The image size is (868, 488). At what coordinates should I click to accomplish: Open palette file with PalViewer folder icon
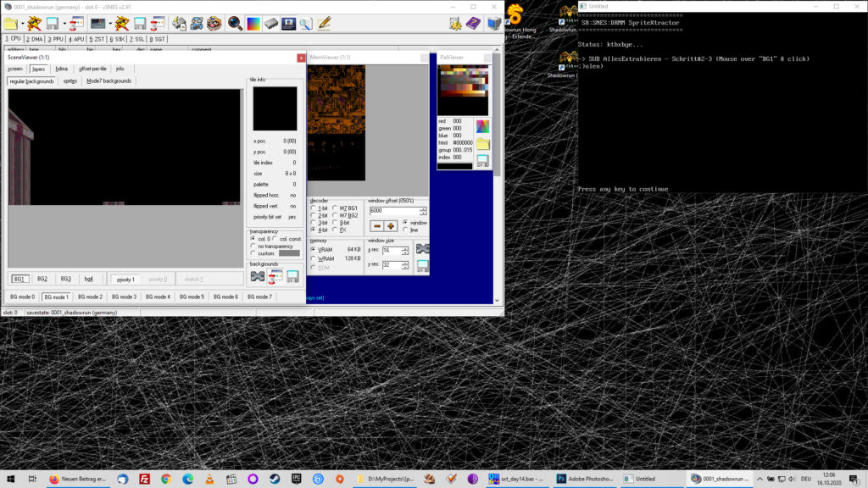point(482,144)
